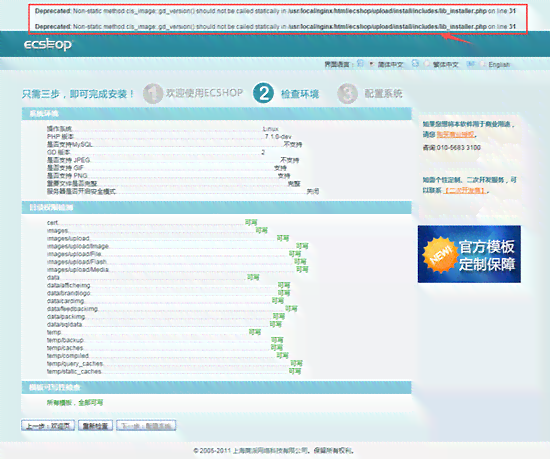Click the 'images/upload/Flash' directory row
550x459 pixels.
177,262
